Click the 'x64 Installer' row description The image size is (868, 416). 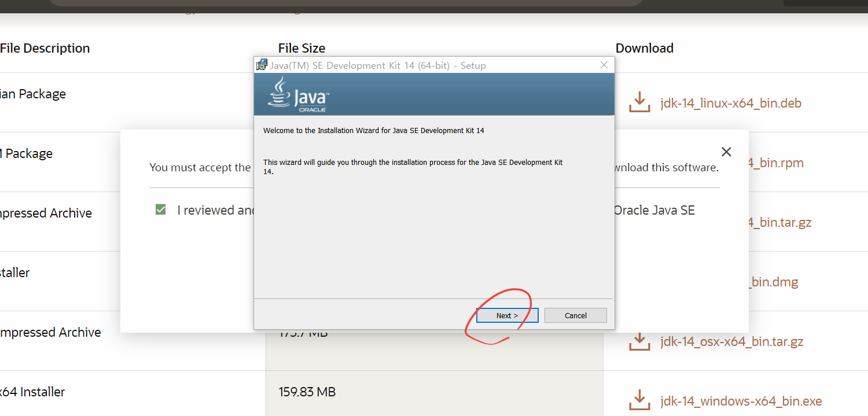tap(32, 392)
